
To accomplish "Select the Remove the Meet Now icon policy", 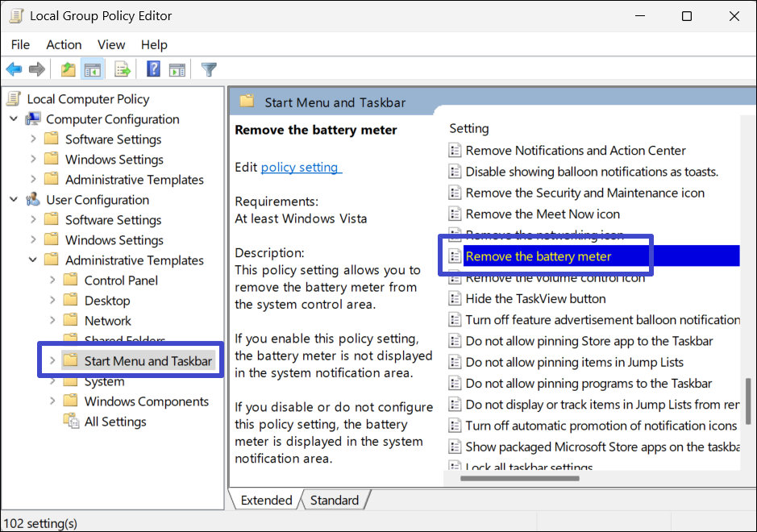I will pyautogui.click(x=543, y=214).
